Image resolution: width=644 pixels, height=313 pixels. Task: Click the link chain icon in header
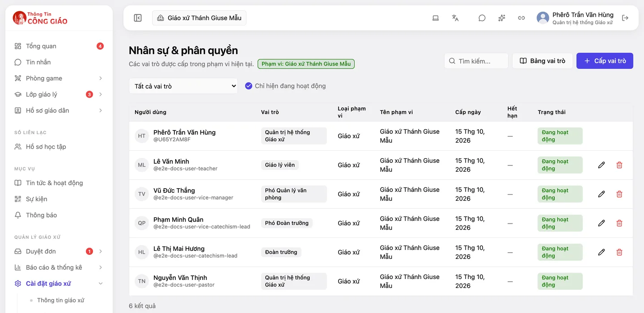[x=521, y=18]
